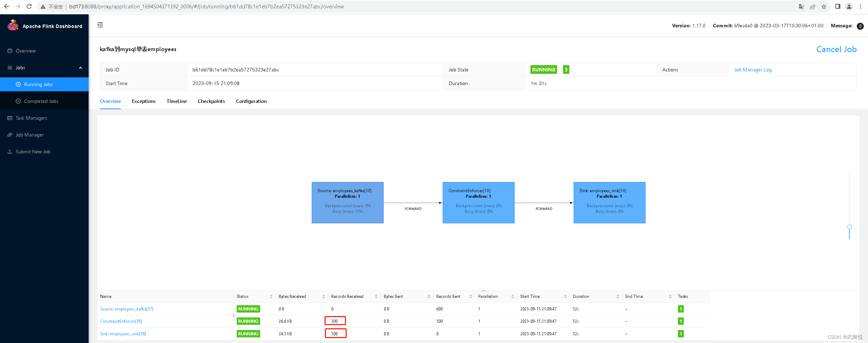Click the Apache Flink squirrel logo
The height and width of the screenshot is (343, 868).
(x=13, y=25)
